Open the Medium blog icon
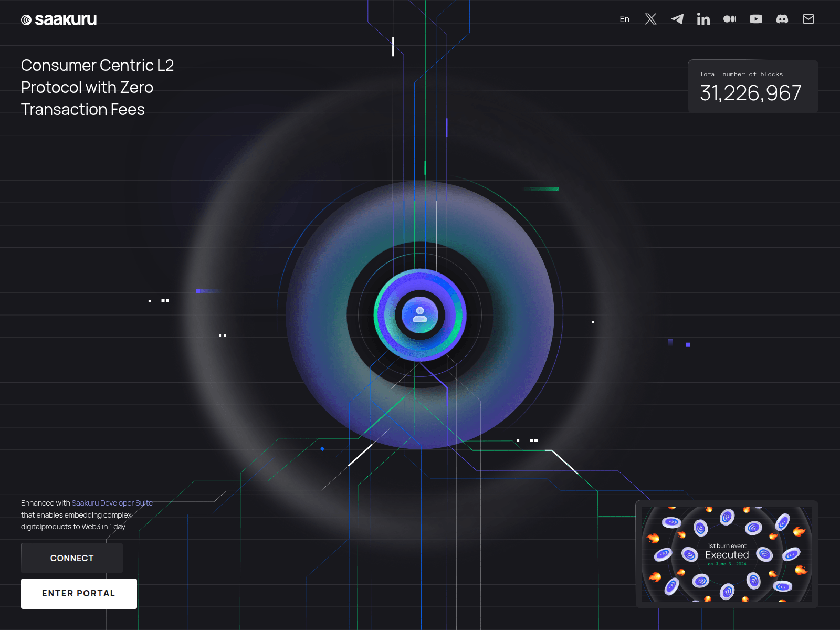840x630 pixels. (730, 19)
